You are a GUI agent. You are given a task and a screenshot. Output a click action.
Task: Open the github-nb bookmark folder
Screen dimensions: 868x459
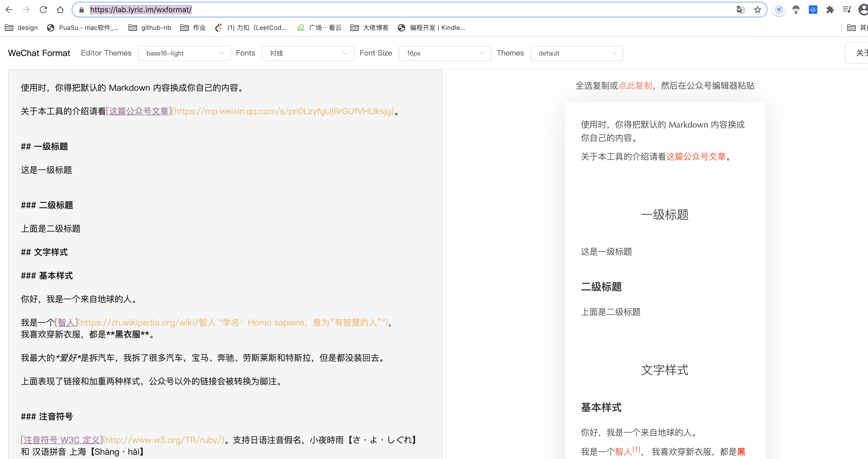150,28
